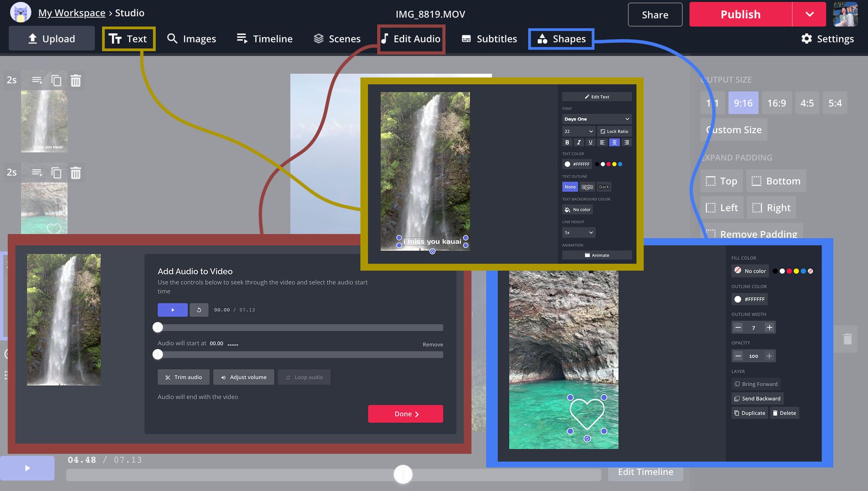Select Dark text outline option
This screenshot has height=491, width=868.
[604, 187]
